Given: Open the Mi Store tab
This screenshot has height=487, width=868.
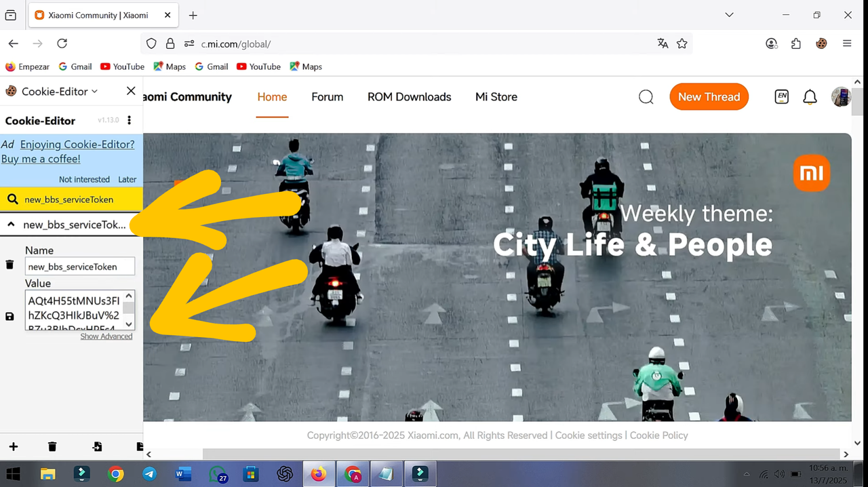Looking at the screenshot, I should 496,97.
